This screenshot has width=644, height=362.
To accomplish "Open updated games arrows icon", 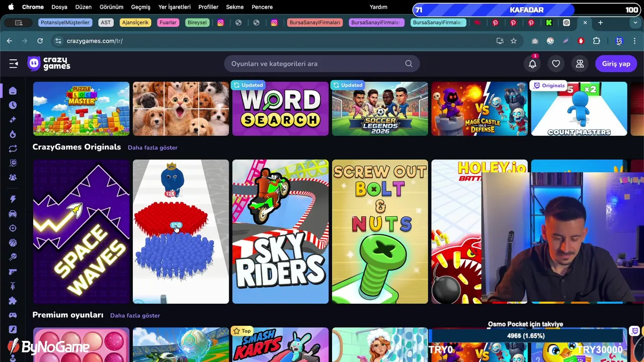I will click(x=13, y=149).
